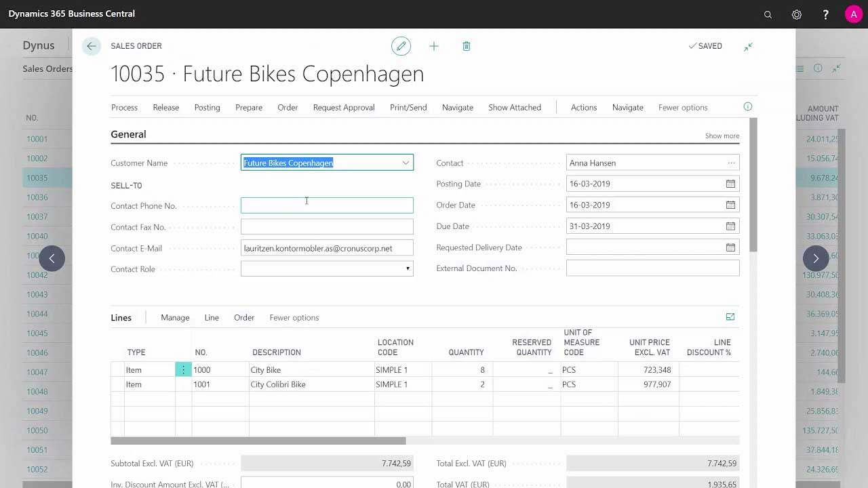Screen dimensions: 868x488
Task: Click Show more in General section
Action: [x=722, y=136]
